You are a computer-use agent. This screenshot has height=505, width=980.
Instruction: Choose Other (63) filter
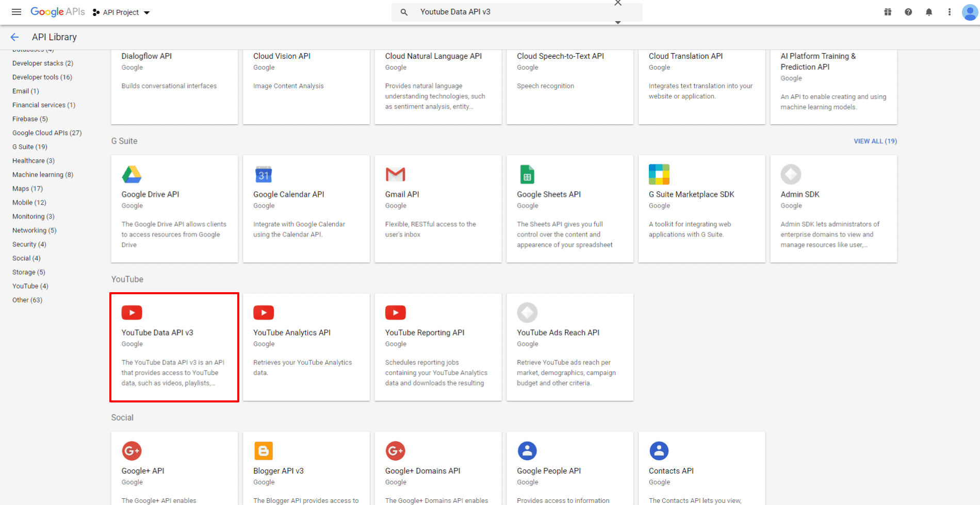pos(27,300)
